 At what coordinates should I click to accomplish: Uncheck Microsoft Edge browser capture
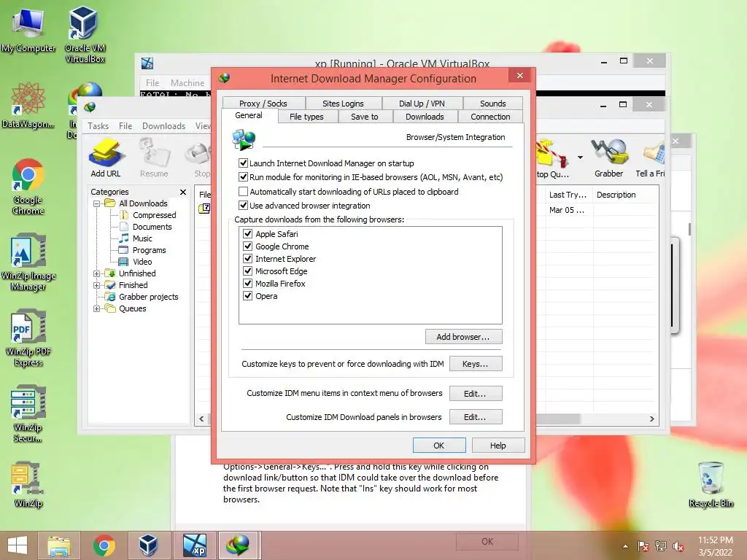click(x=248, y=271)
